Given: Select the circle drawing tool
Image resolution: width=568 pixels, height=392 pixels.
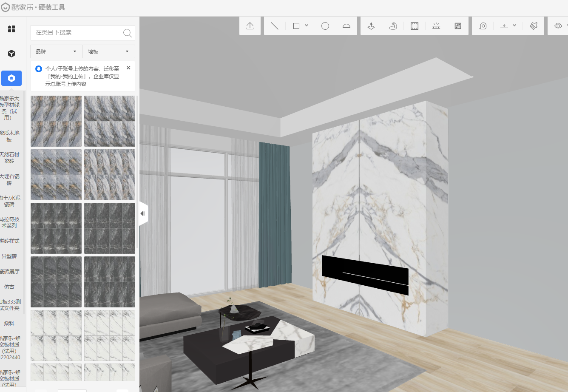Looking at the screenshot, I should click(x=325, y=26).
